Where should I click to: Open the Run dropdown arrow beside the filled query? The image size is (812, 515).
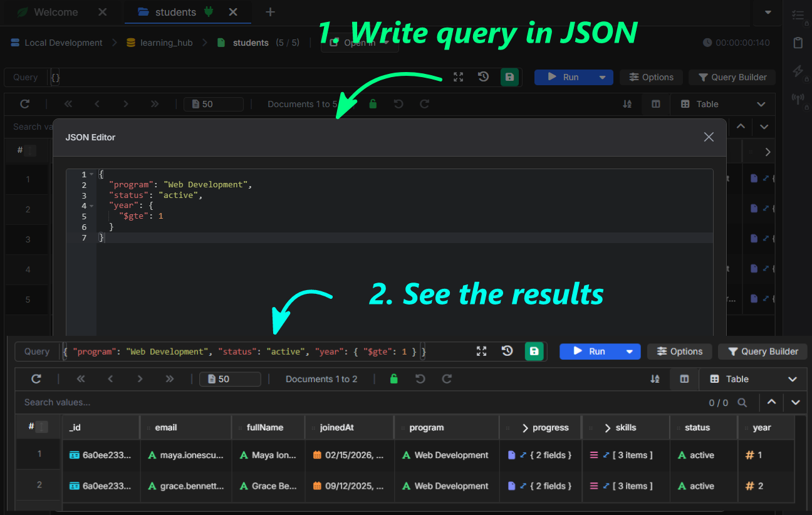(x=630, y=351)
